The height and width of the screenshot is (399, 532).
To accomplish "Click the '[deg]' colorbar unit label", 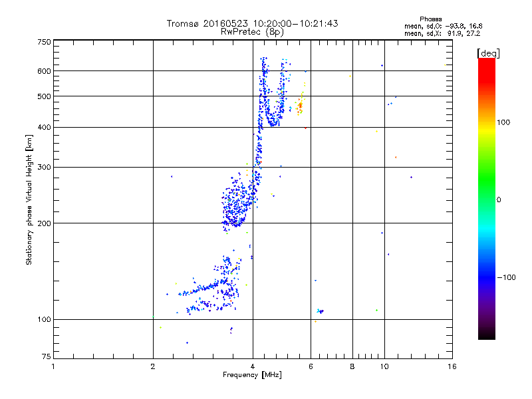I will pos(488,53).
